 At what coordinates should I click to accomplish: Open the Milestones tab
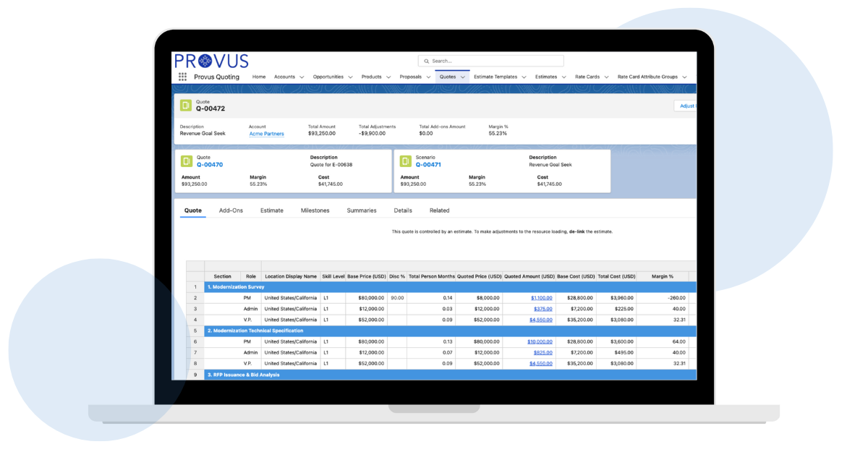click(315, 210)
